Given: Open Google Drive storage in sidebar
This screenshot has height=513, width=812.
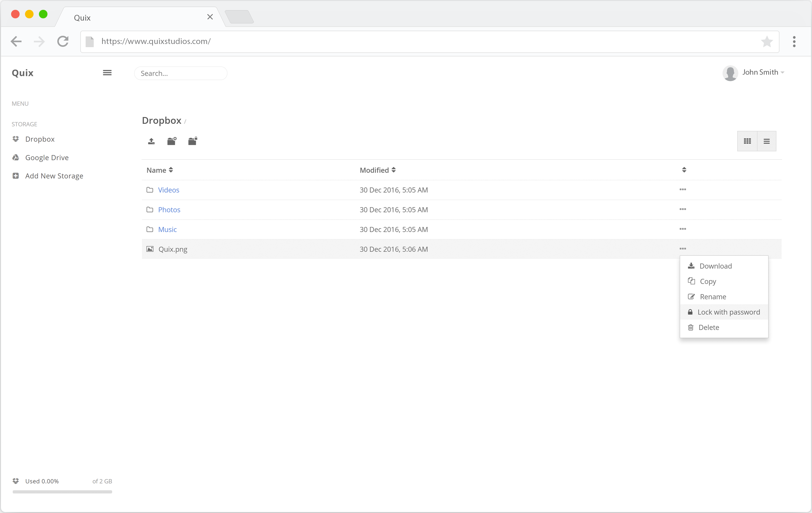Looking at the screenshot, I should (x=47, y=158).
